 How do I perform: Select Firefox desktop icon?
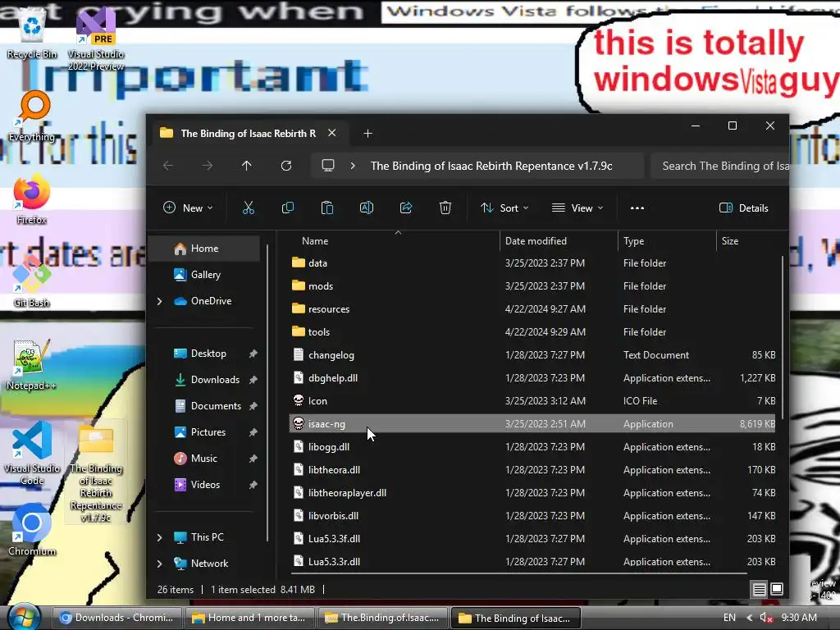(x=32, y=199)
